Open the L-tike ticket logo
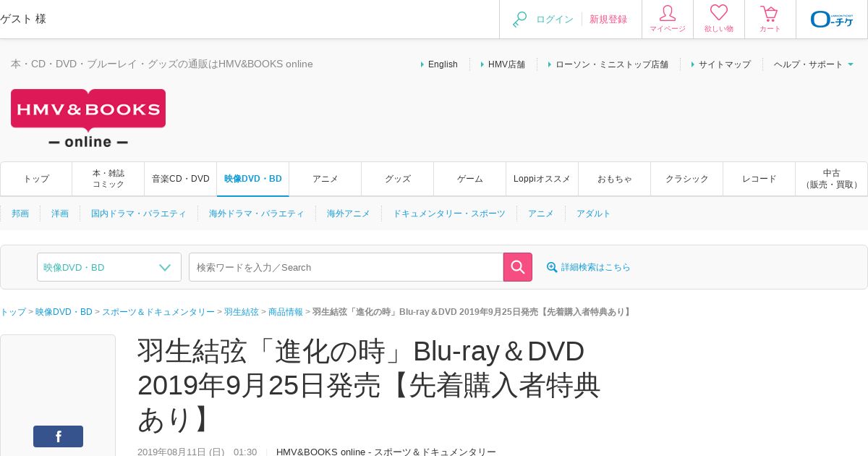868x456 pixels. point(832,19)
